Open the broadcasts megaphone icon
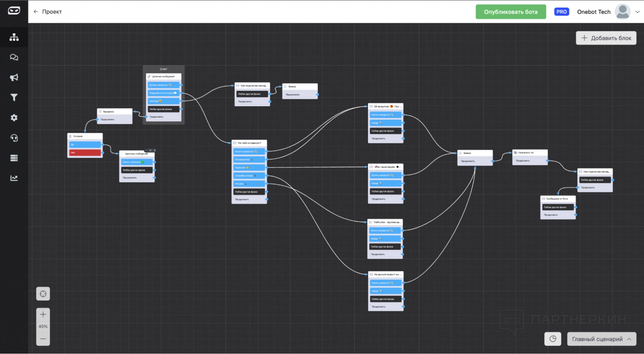This screenshot has height=354, width=644. coord(14,78)
